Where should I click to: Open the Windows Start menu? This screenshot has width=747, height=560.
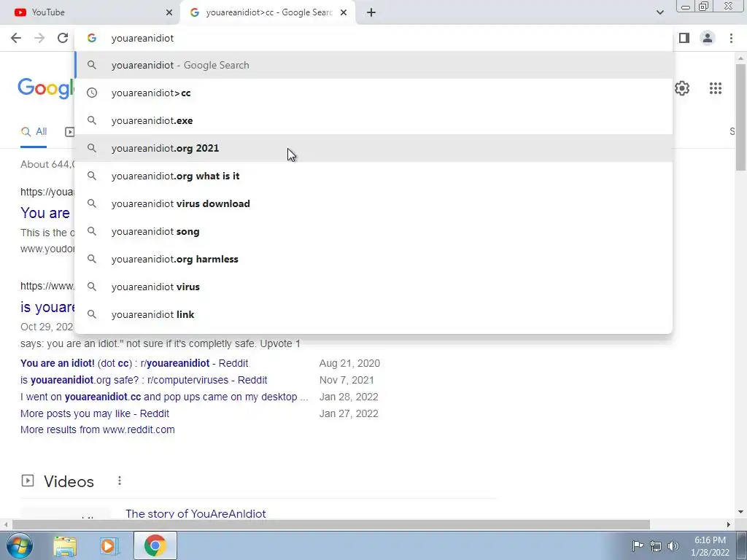pos(19,545)
